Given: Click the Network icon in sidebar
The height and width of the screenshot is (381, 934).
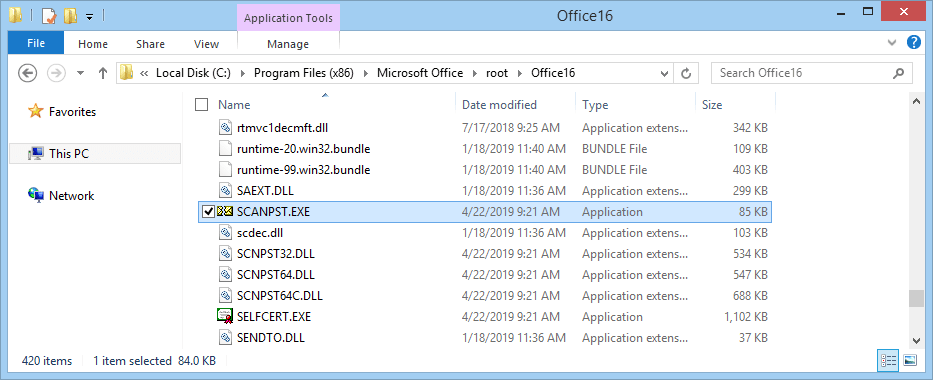Looking at the screenshot, I should tap(36, 195).
